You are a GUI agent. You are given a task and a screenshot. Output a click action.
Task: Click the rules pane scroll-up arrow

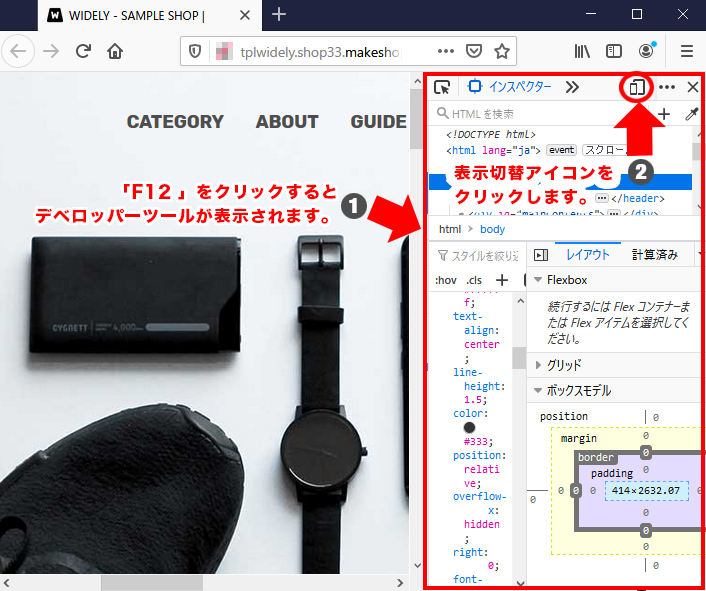tap(520, 301)
